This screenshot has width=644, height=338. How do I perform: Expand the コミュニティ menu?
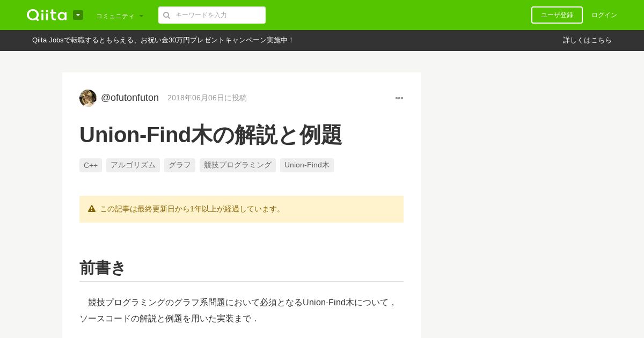tap(120, 16)
